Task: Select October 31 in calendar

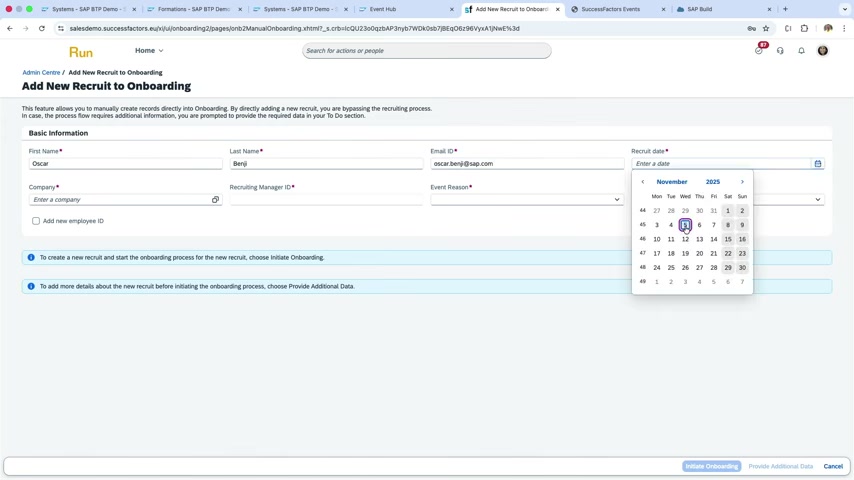Action: pos(713,211)
